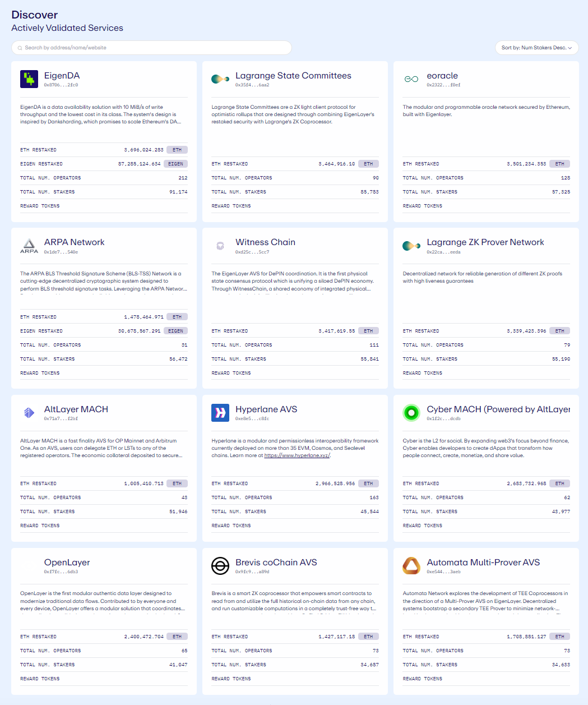Open the OpenLayer card title
This screenshot has height=705, width=588.
67,563
